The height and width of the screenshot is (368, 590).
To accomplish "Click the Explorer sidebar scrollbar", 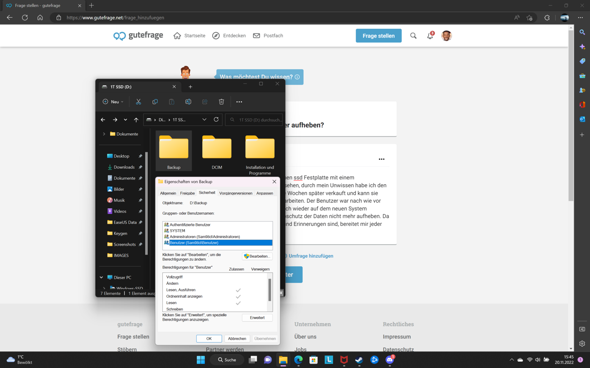I will 146,203.
